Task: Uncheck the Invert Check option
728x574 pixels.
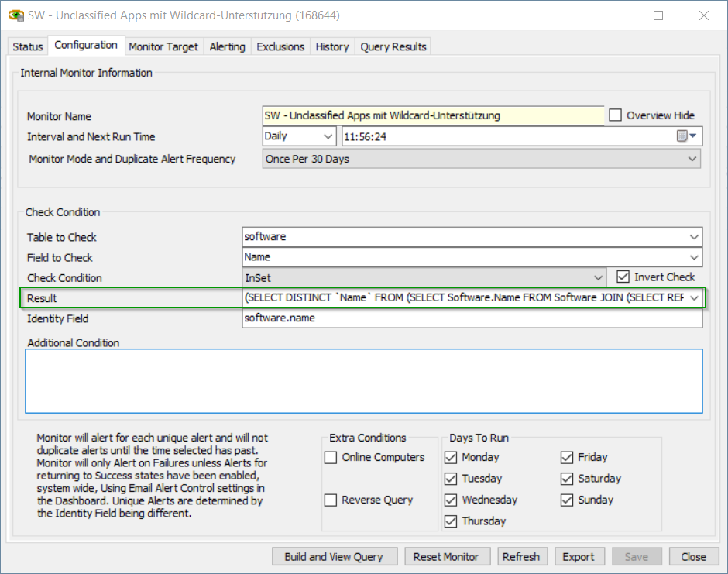Action: [623, 277]
